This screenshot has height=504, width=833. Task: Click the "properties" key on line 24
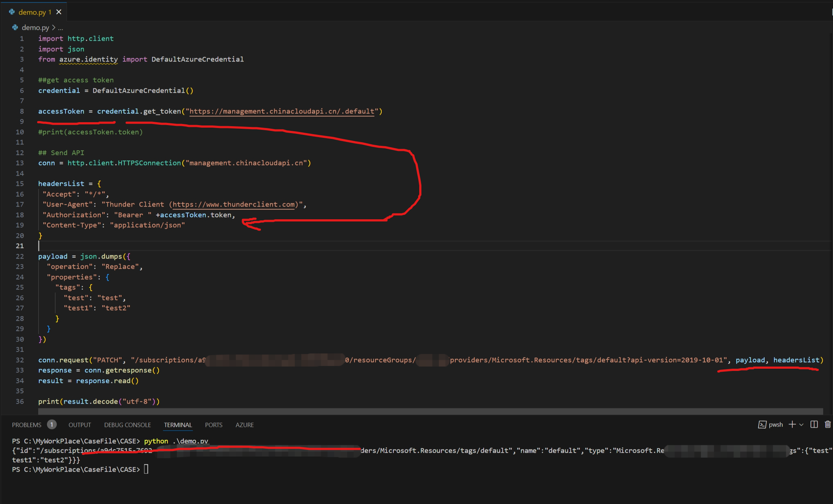72,277
